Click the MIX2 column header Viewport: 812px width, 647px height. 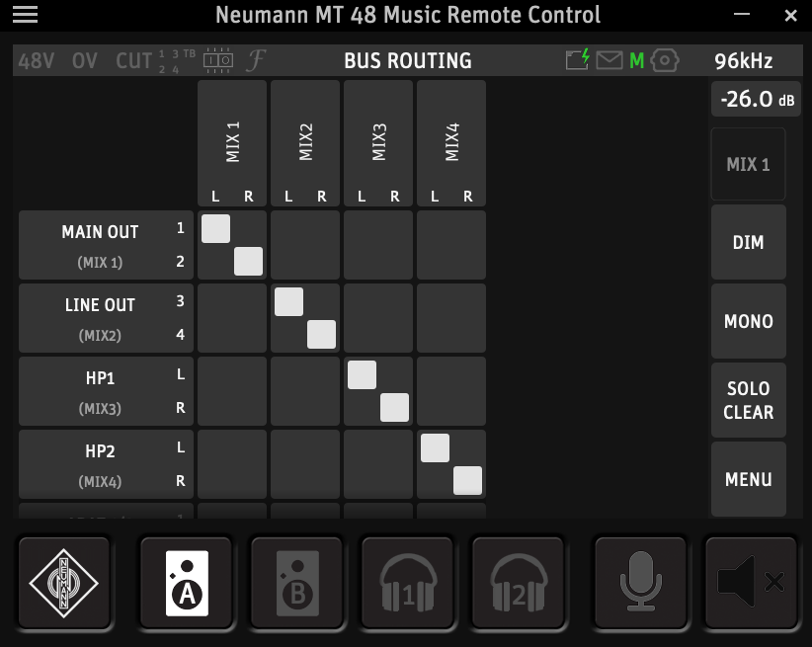[x=305, y=143]
